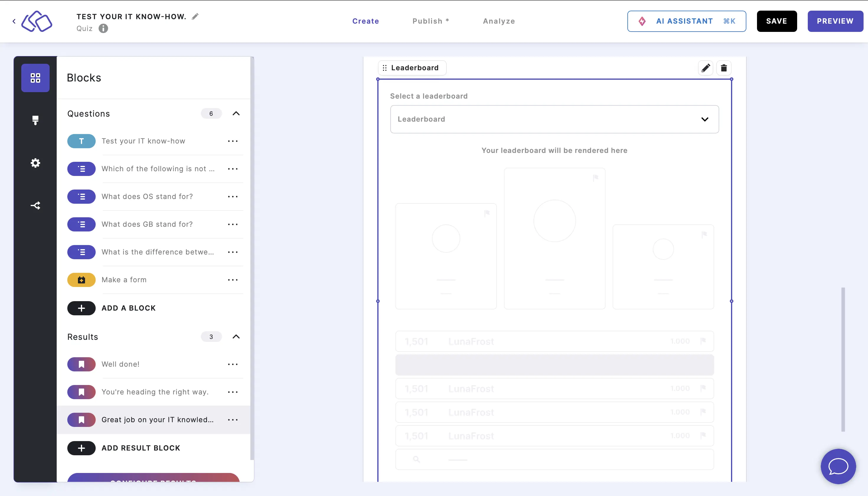Click the 'Make a form' question item
868x496 pixels.
pyautogui.click(x=124, y=280)
